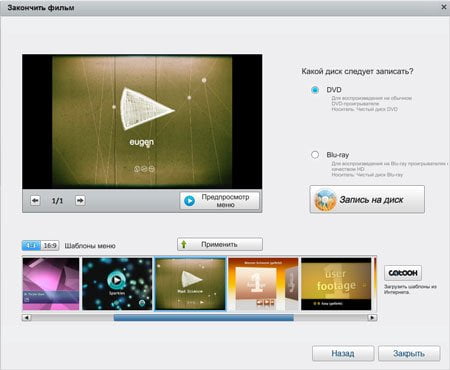Image resolution: width=450 pixels, height=370 pixels.
Task: Switch to 16:9 aspect ratio
Action: (x=50, y=246)
